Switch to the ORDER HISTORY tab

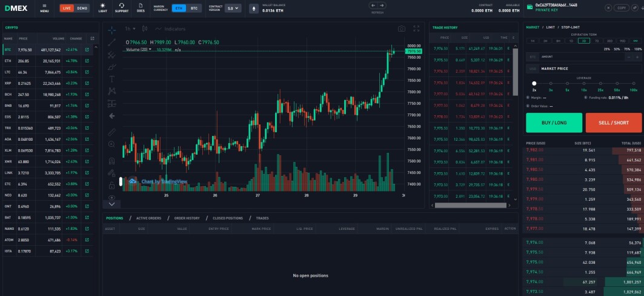pyautogui.click(x=187, y=218)
